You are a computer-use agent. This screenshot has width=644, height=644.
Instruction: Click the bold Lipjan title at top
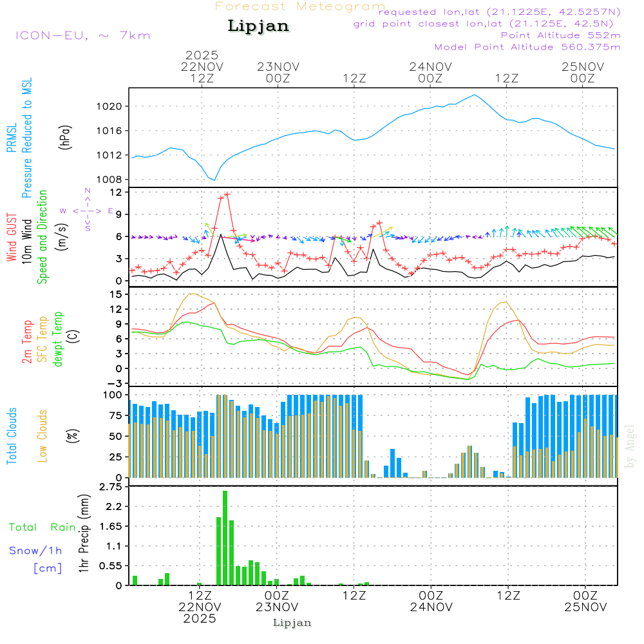pyautogui.click(x=258, y=26)
